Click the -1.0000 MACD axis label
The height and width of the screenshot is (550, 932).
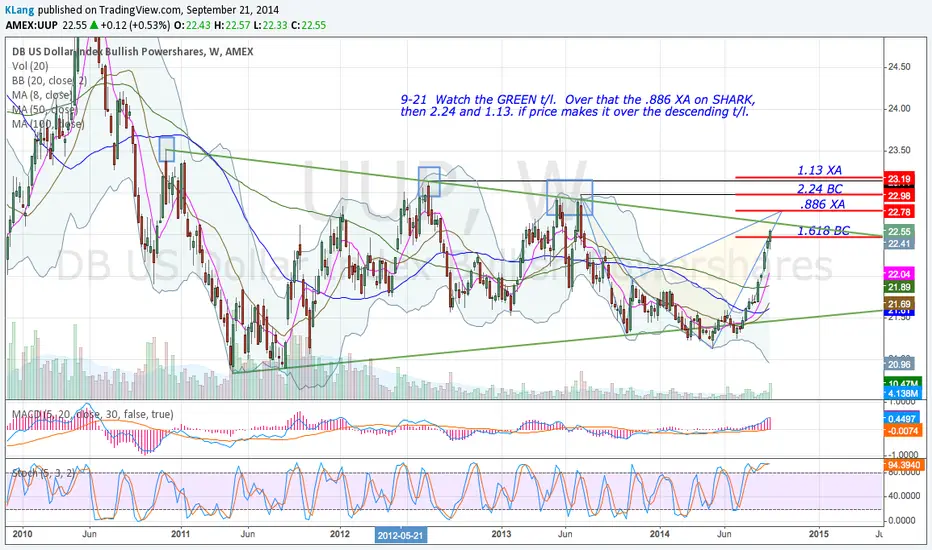(x=901, y=454)
